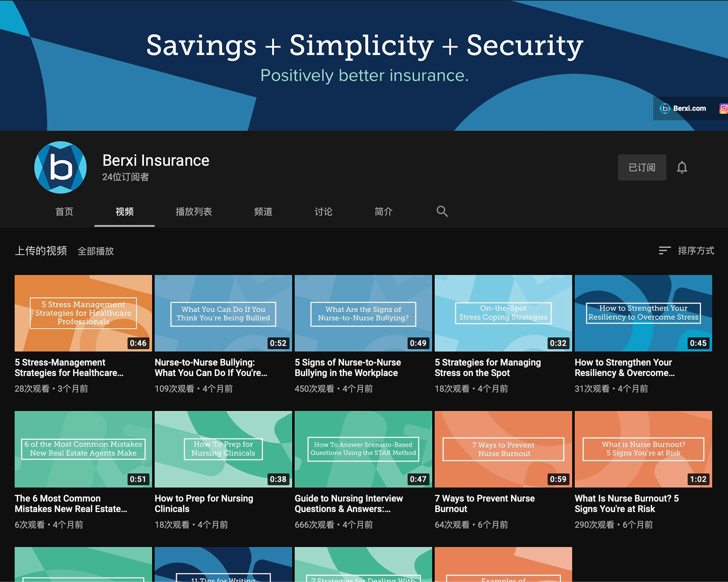Open How To Prep for Nursing Clinicals thumbnail
The width and height of the screenshot is (728, 582).
(x=223, y=449)
